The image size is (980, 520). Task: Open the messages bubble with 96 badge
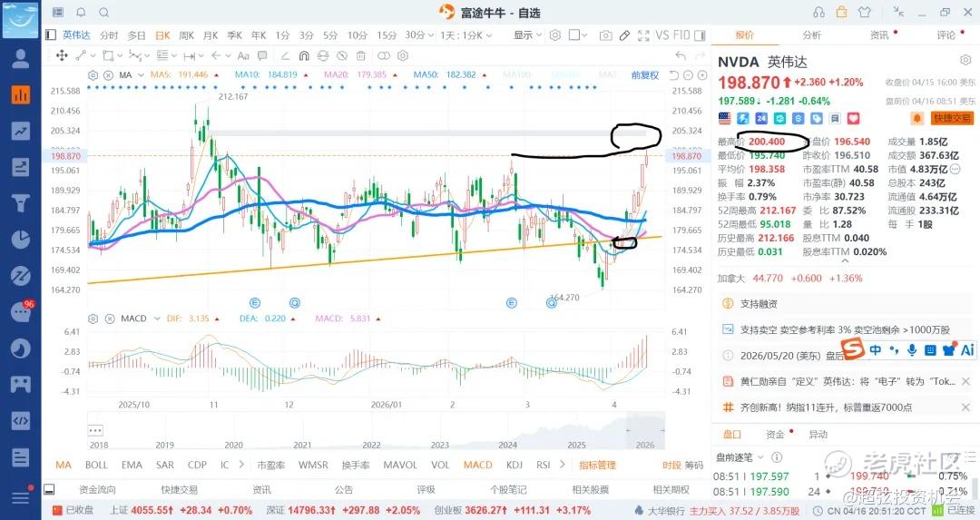21,310
